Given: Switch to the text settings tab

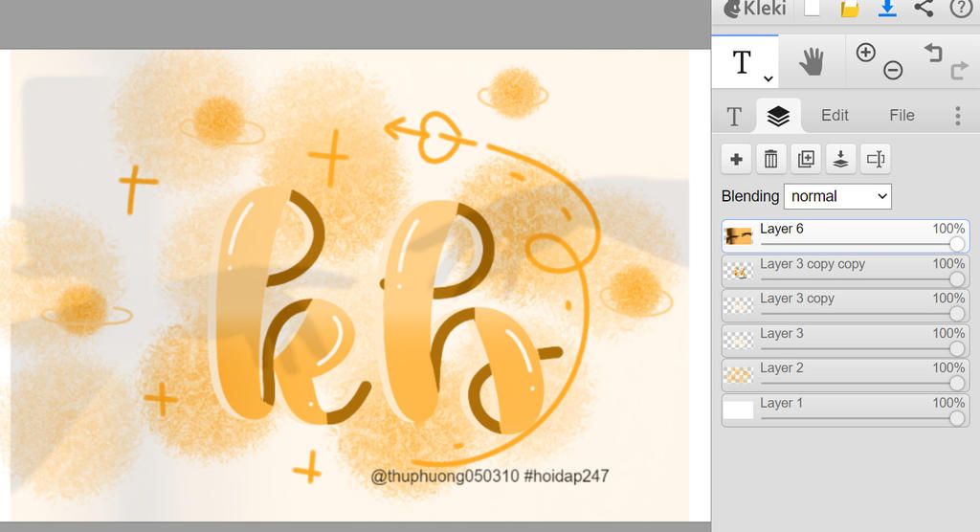Looking at the screenshot, I should (x=734, y=116).
